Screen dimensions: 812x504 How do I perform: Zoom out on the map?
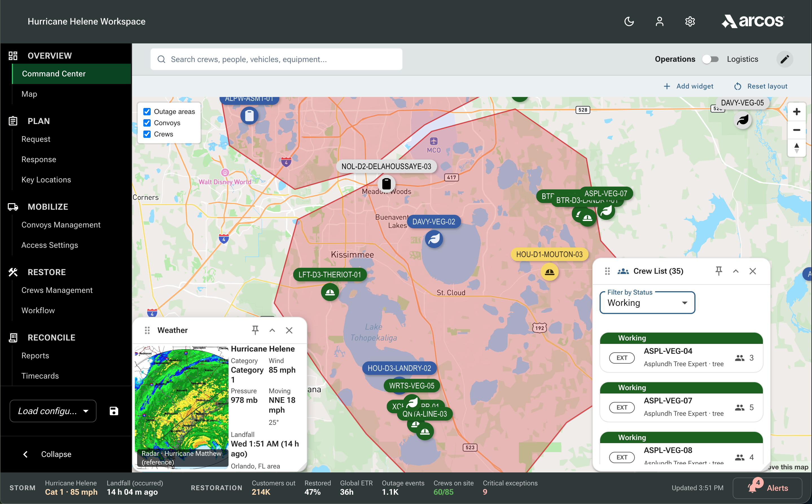797,130
